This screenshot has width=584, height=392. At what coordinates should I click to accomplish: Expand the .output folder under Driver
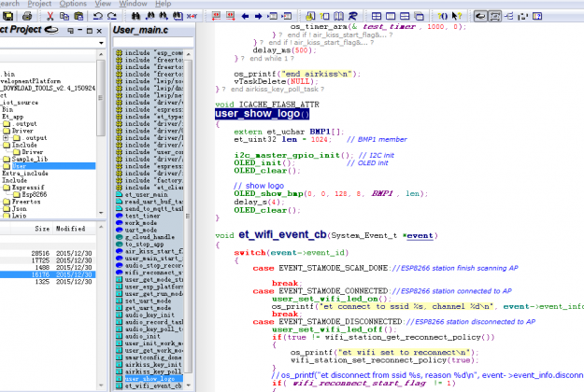[6, 138]
